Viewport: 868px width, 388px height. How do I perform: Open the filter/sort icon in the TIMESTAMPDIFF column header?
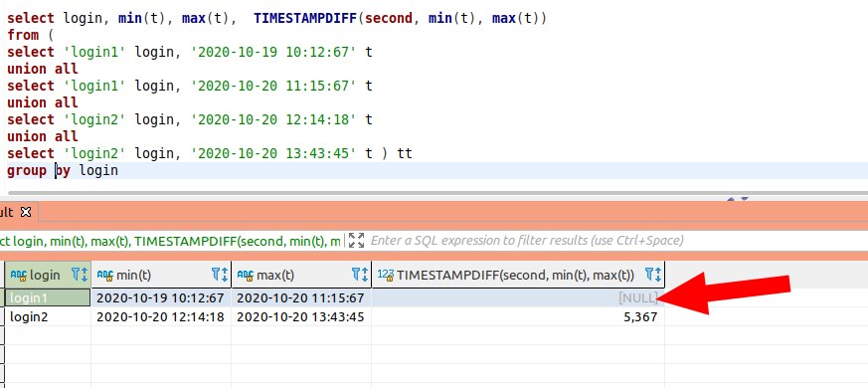click(x=653, y=274)
